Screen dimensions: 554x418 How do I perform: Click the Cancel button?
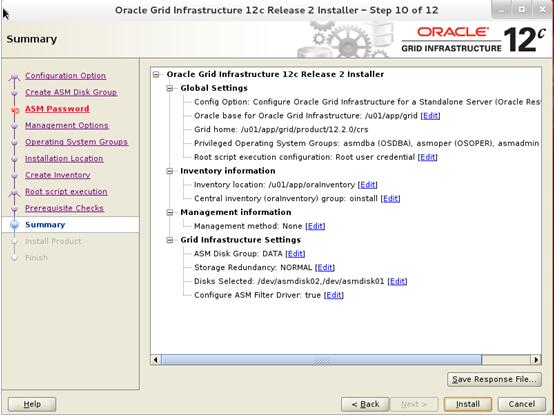(x=521, y=404)
